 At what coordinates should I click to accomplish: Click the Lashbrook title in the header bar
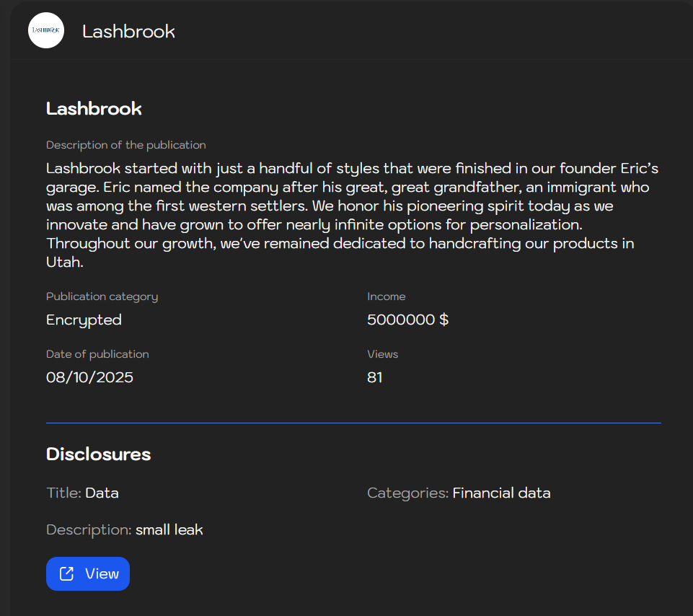click(128, 32)
